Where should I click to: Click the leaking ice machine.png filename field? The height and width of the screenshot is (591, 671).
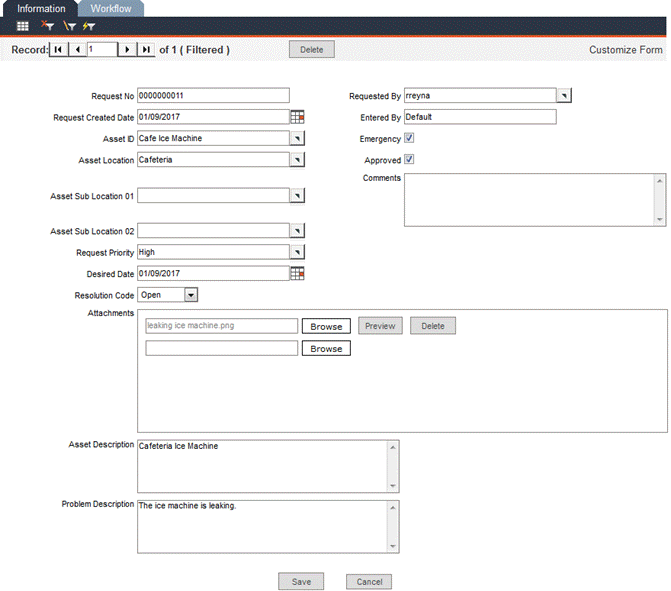click(x=221, y=326)
